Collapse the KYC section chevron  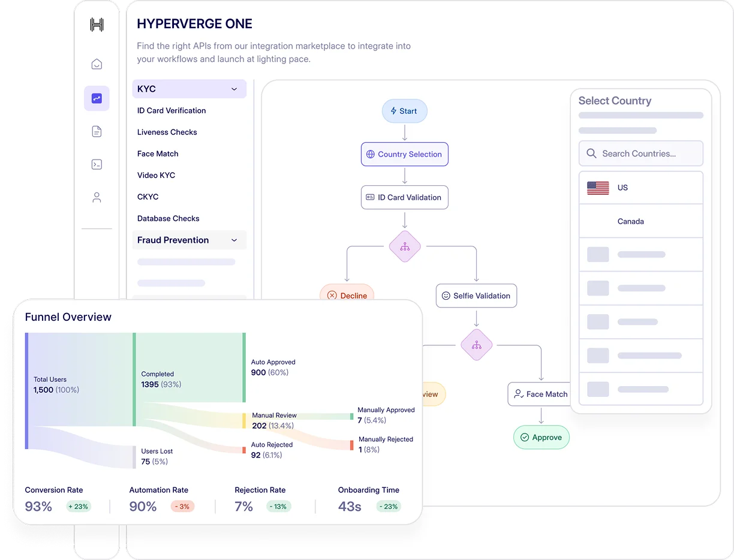click(x=234, y=89)
